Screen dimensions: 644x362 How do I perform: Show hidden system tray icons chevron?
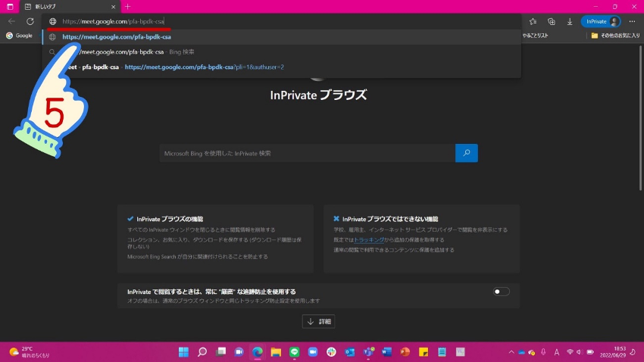[511, 352]
